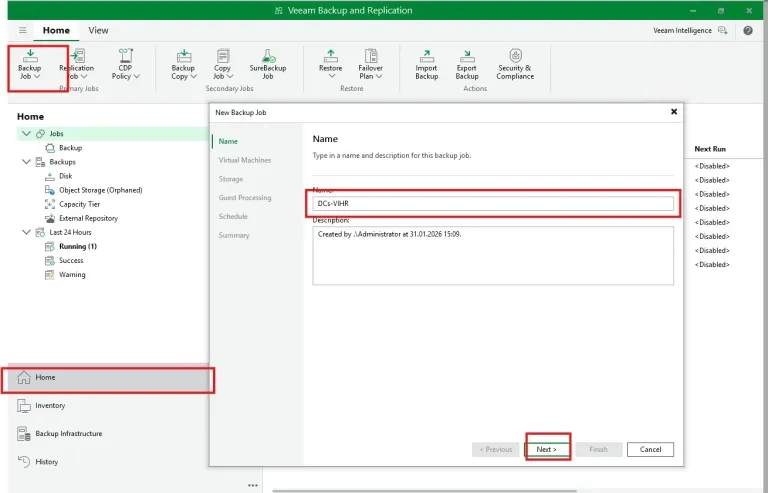Viewport: 768px width, 493px height.
Task: Select Object Storage (Orphaned) tree item
Action: [100, 190]
